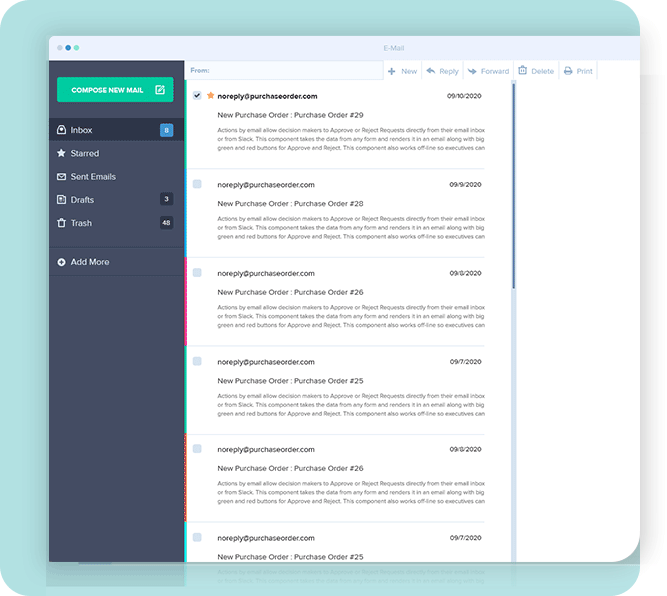The image size is (667, 596).
Task: Focus the From search field
Action: pos(284,70)
